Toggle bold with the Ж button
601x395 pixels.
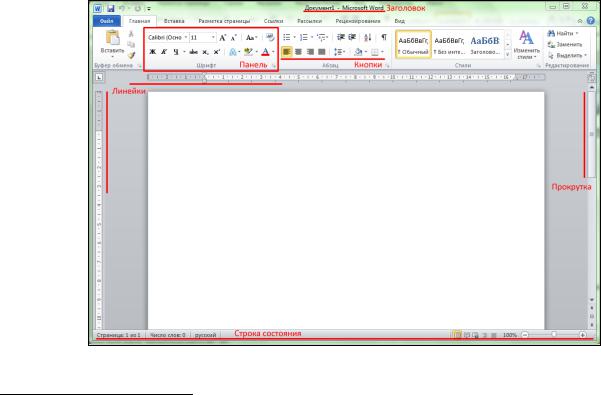[153, 52]
